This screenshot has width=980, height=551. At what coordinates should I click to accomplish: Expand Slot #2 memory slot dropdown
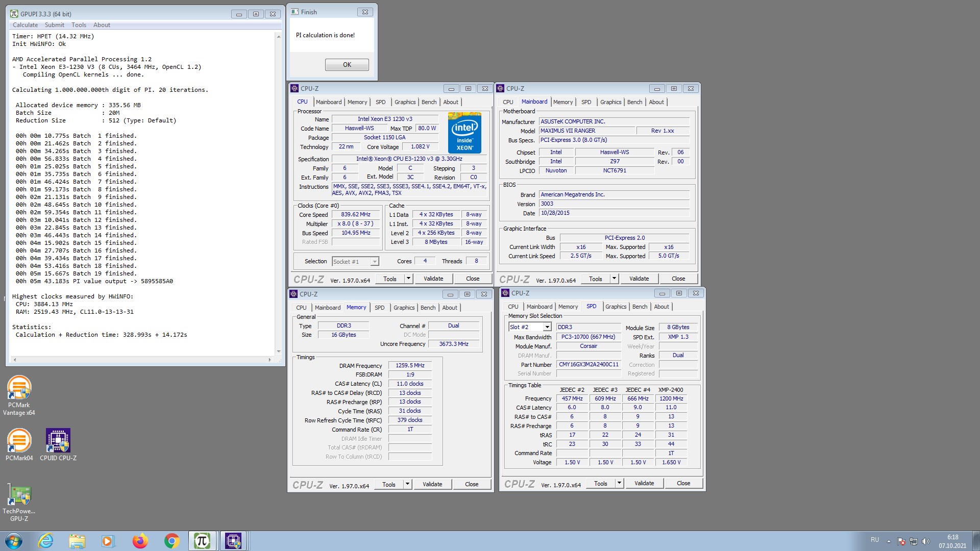coord(547,327)
